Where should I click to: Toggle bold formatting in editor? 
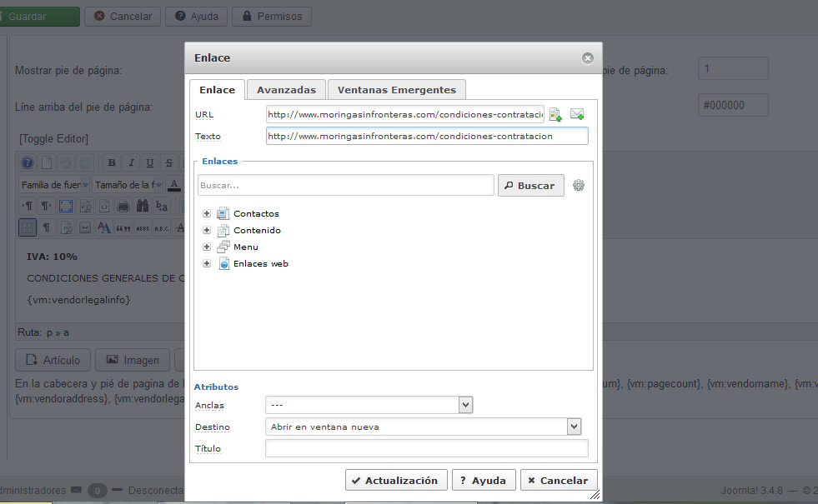tap(111, 162)
